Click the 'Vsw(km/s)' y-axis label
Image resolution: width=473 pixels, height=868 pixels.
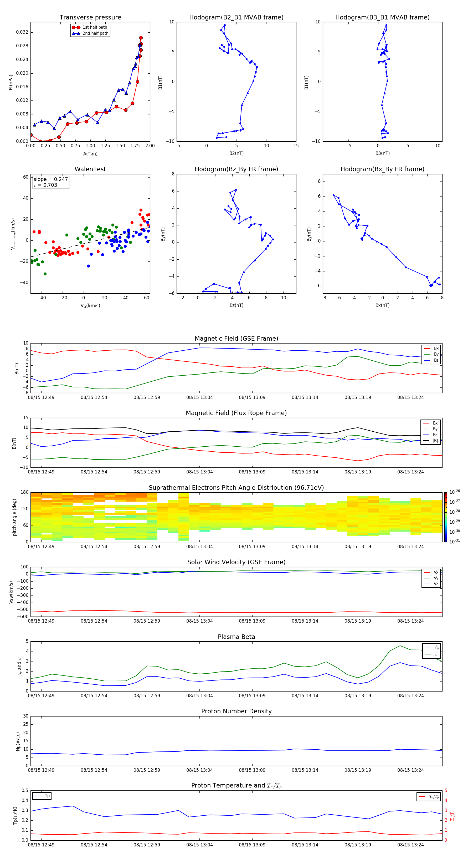pyautogui.click(x=11, y=592)
